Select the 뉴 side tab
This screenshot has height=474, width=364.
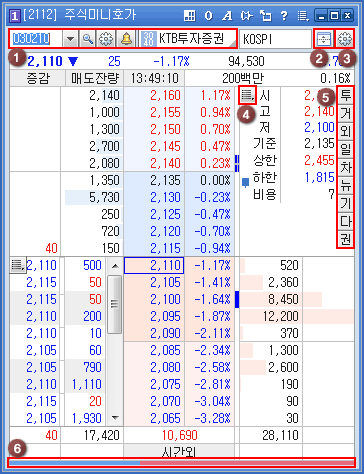tap(345, 186)
